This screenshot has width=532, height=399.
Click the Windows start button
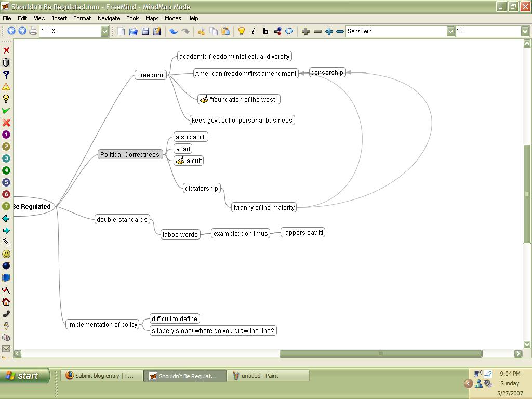[x=25, y=376]
